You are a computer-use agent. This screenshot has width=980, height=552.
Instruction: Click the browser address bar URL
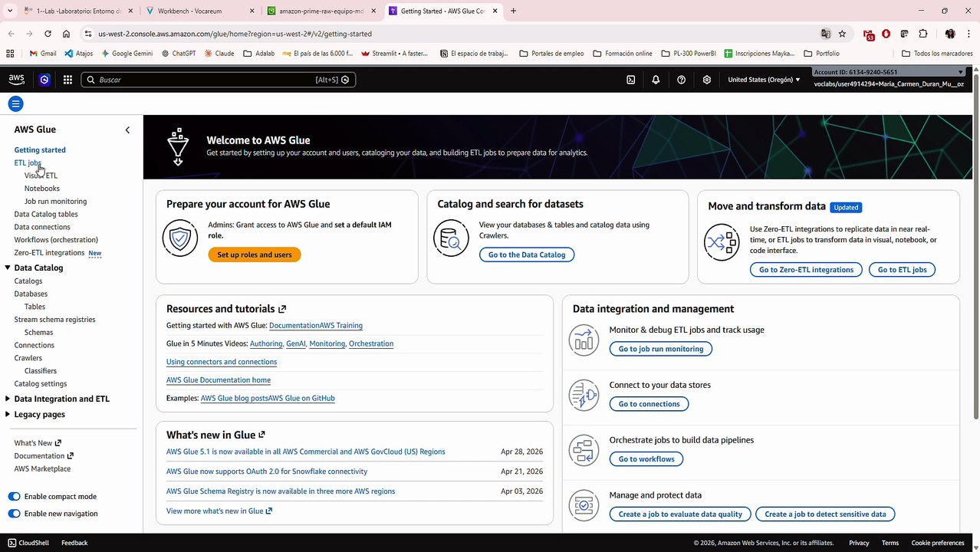235,34
